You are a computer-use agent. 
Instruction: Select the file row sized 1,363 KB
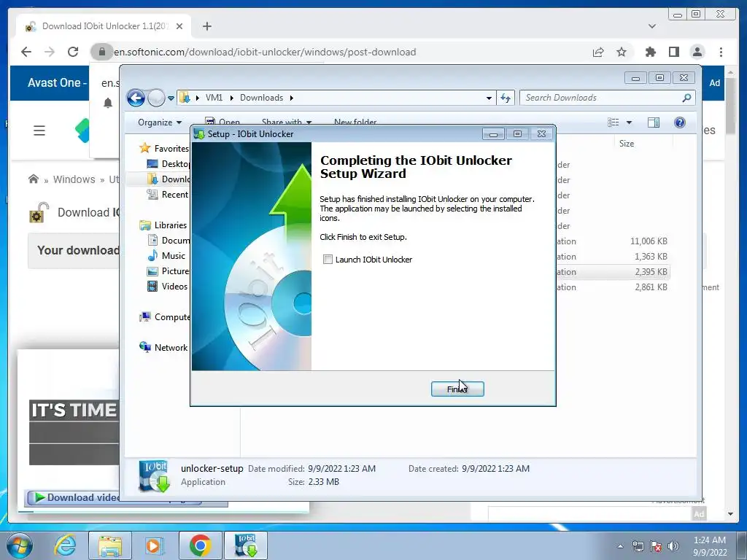coord(612,257)
